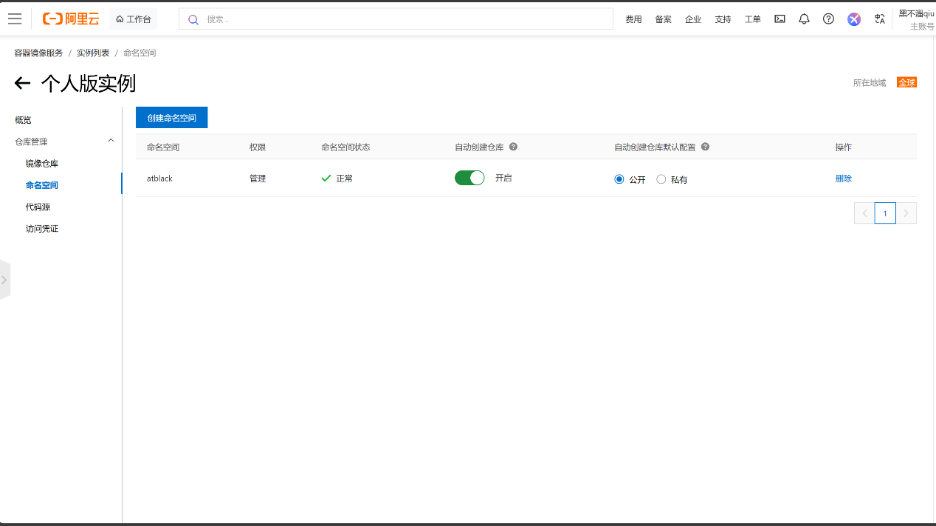Open the 企业 menu
The image size is (936, 526).
[x=693, y=19]
